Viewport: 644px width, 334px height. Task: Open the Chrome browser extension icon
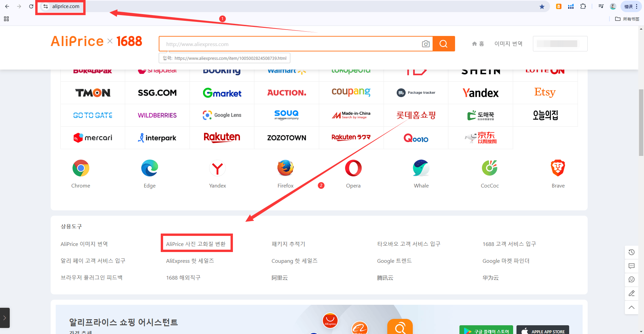point(81,168)
